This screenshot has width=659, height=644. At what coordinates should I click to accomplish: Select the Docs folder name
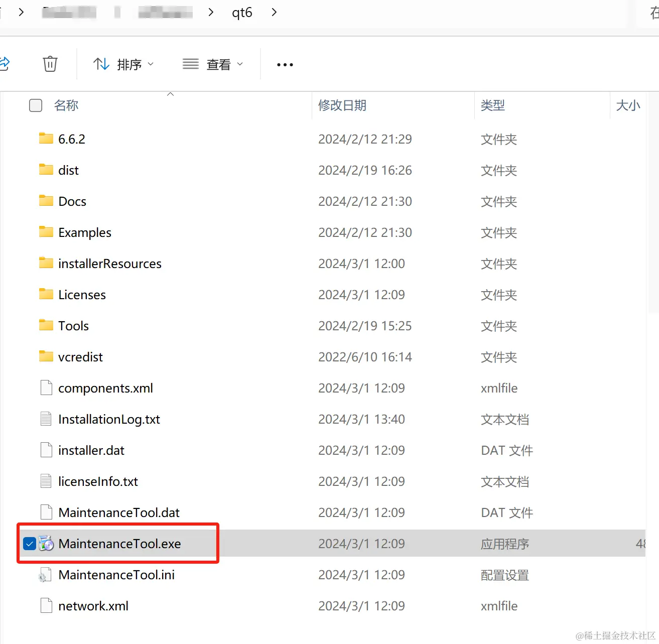pyautogui.click(x=72, y=201)
